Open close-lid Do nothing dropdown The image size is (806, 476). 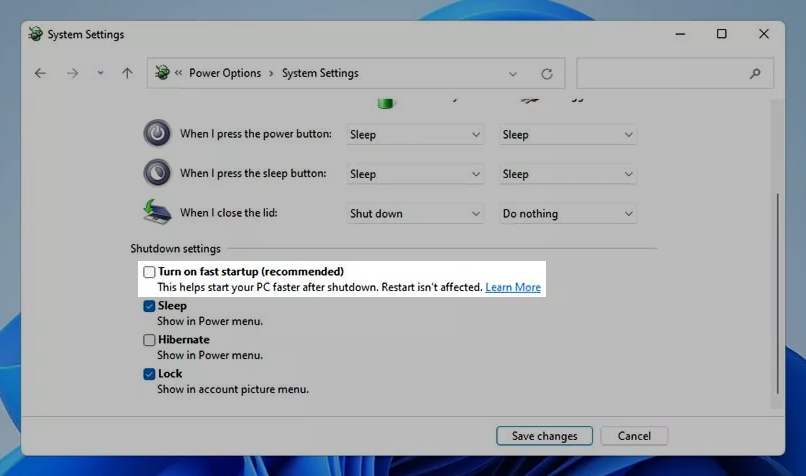(567, 214)
